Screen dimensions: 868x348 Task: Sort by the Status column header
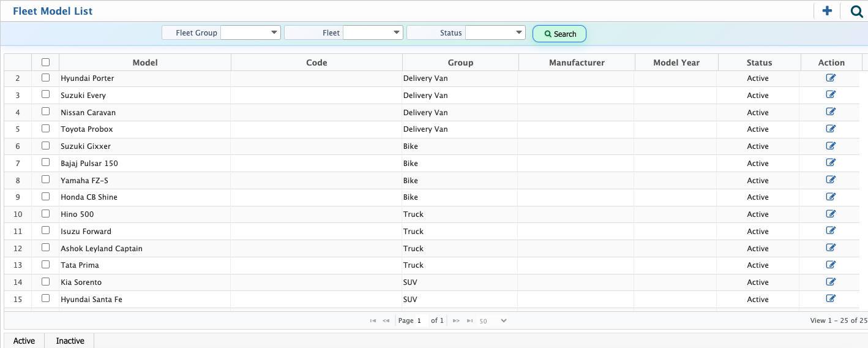[759, 62]
